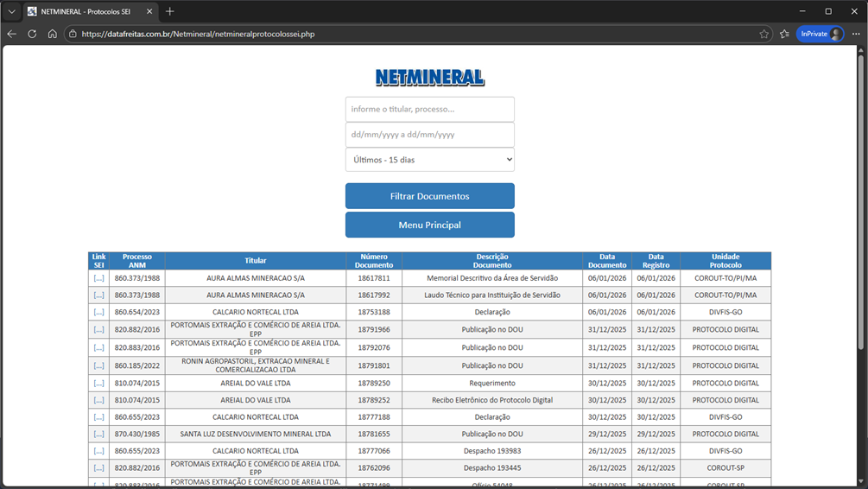
Task: Click the scrollbar down arrow
Action: pyautogui.click(x=860, y=482)
